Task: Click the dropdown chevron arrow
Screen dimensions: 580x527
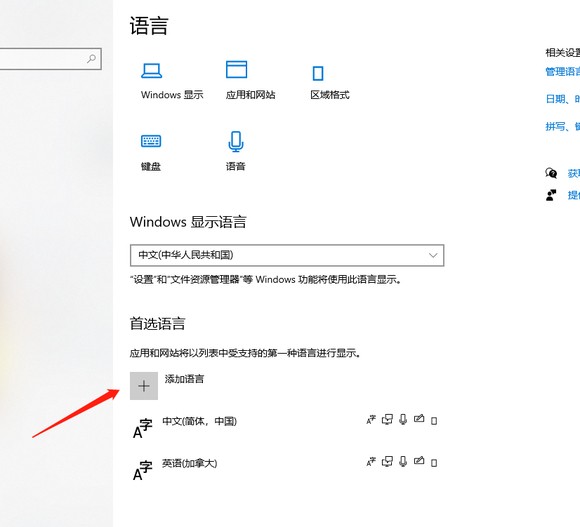Action: [433, 255]
